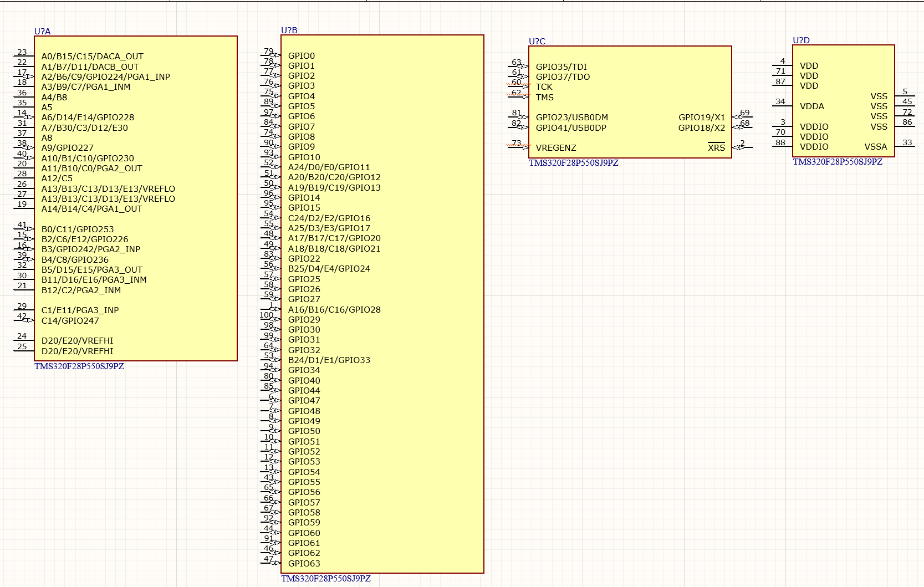The image size is (924, 587).
Task: Click the A4/B8 pin label
Action: tap(54, 98)
